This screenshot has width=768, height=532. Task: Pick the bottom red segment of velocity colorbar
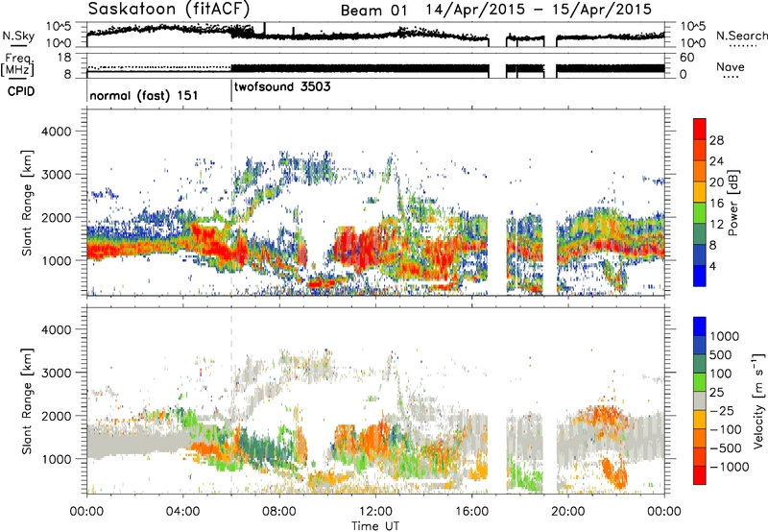tap(700, 475)
